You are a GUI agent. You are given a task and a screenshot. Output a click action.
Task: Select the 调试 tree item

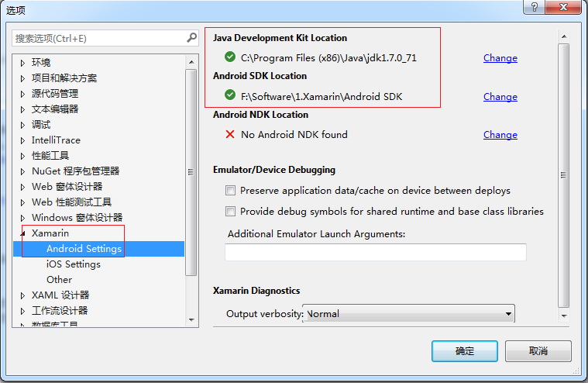pyautogui.click(x=41, y=125)
